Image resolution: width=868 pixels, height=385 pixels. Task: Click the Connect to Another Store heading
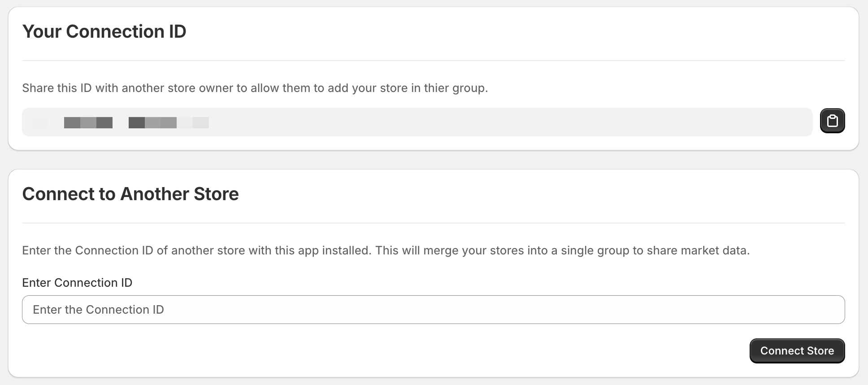pos(130,194)
